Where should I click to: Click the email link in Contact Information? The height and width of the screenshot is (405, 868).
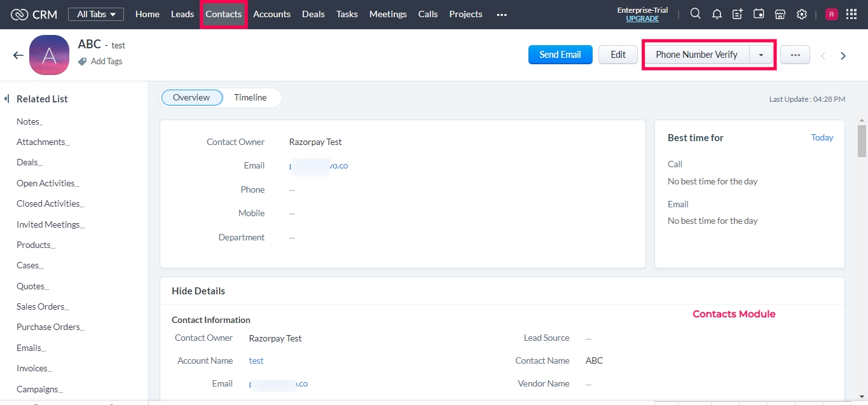pyautogui.click(x=279, y=383)
